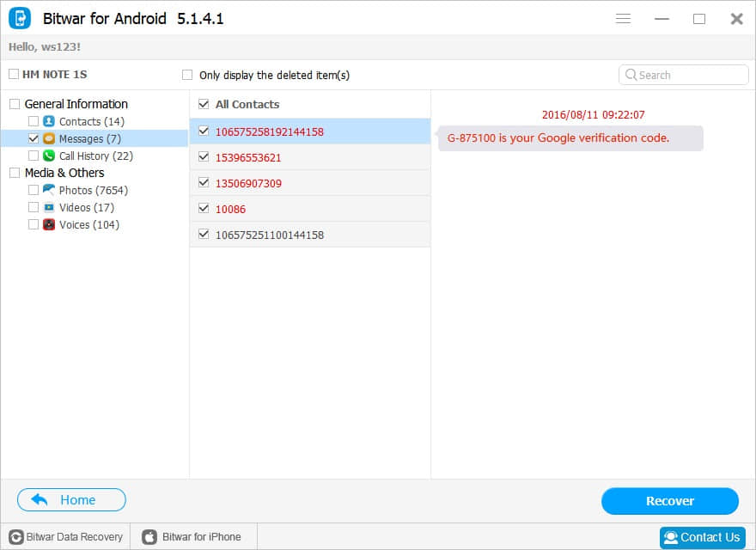Select the Photos (7654) category

click(94, 190)
